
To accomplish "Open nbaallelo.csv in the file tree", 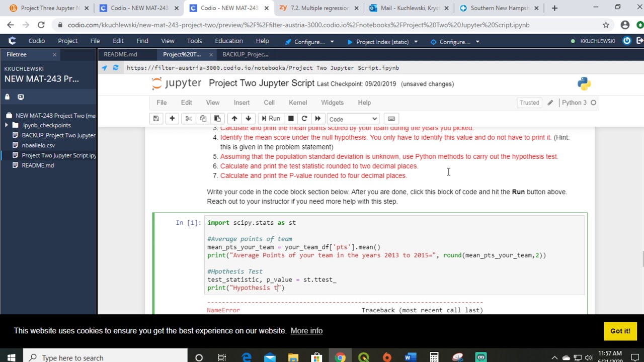I will tap(38, 145).
